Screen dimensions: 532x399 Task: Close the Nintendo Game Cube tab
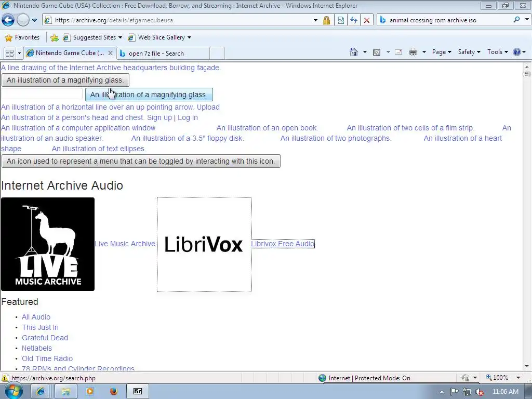pyautogui.click(x=110, y=53)
